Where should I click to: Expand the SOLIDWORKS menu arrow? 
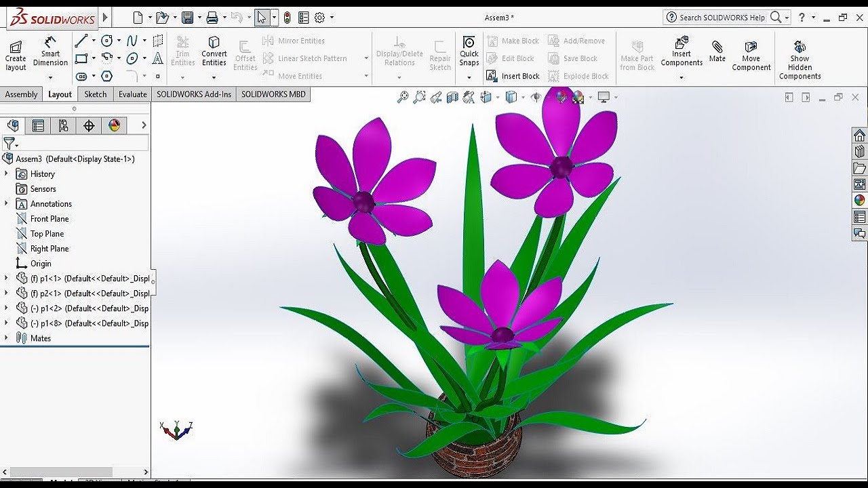(x=104, y=17)
